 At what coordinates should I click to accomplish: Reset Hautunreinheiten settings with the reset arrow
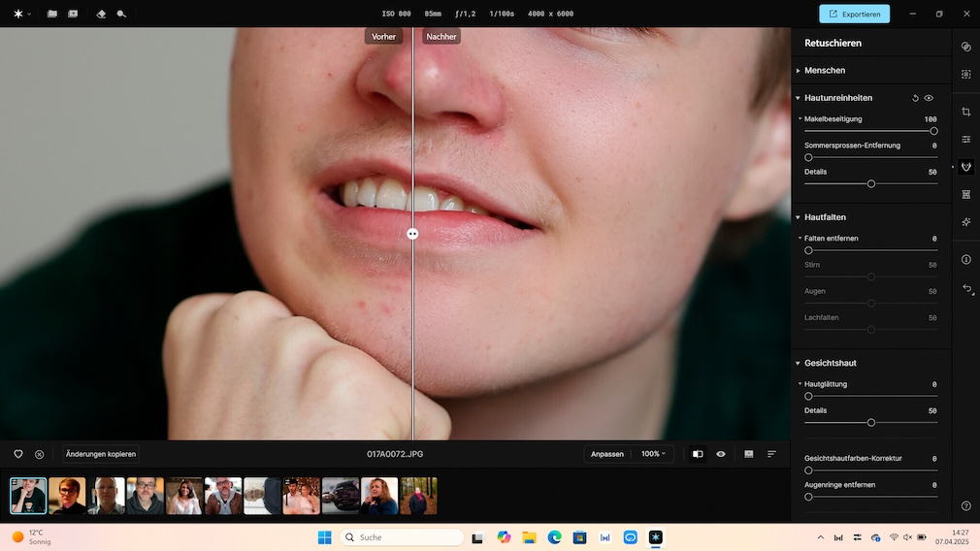915,98
